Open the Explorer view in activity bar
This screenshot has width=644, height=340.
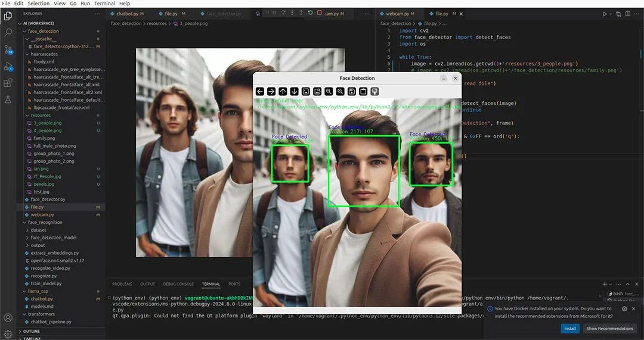point(8,17)
